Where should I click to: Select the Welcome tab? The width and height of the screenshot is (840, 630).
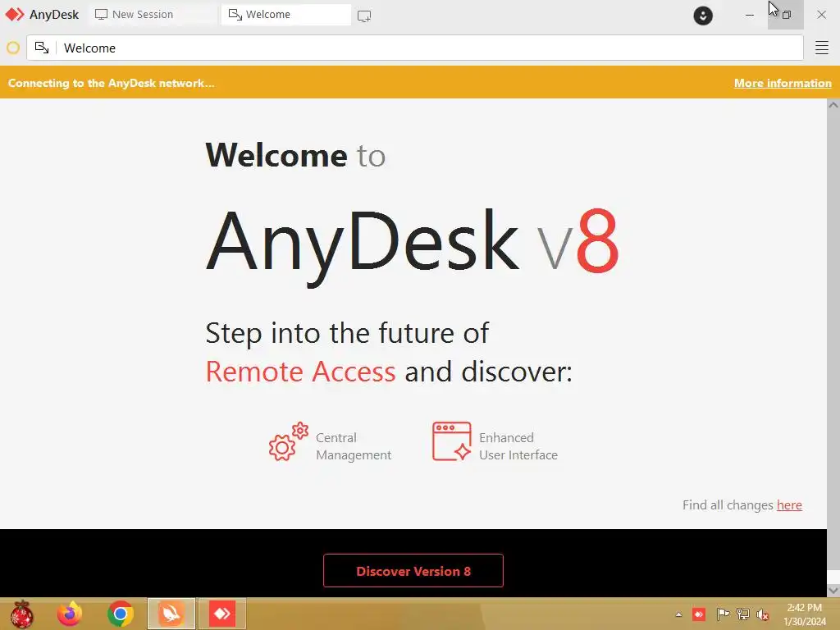(286, 15)
